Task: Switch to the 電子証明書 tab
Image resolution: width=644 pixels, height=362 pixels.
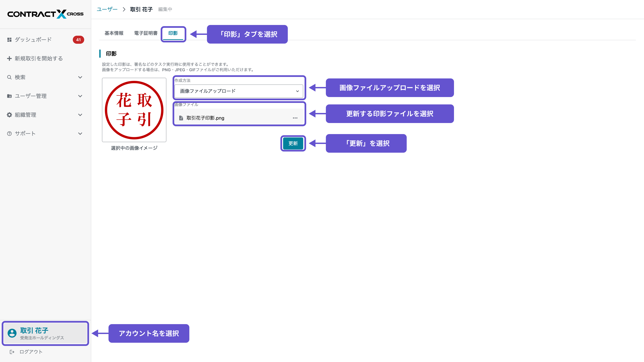Action: (x=146, y=33)
